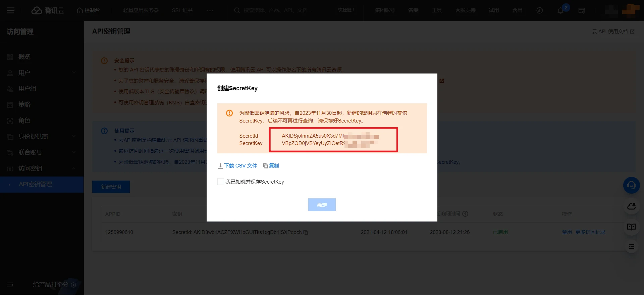The height and width of the screenshot is (295, 644).
Task: Open the 控制台 console home
Action: click(89, 10)
